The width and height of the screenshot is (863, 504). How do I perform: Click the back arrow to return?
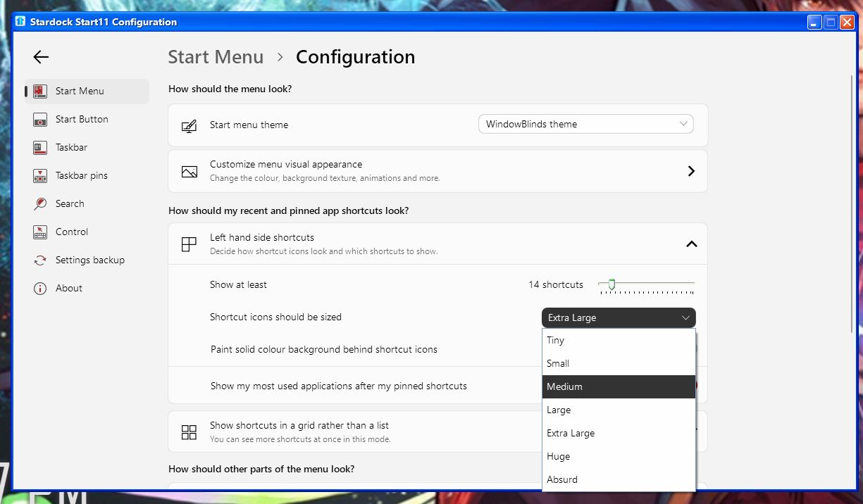coord(40,57)
